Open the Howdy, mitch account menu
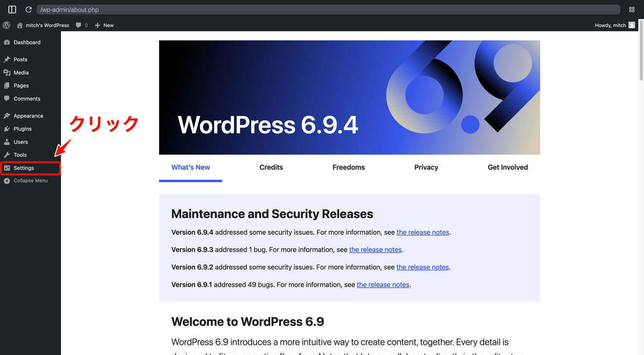Screen dimensions: 644x355 [x=615, y=25]
